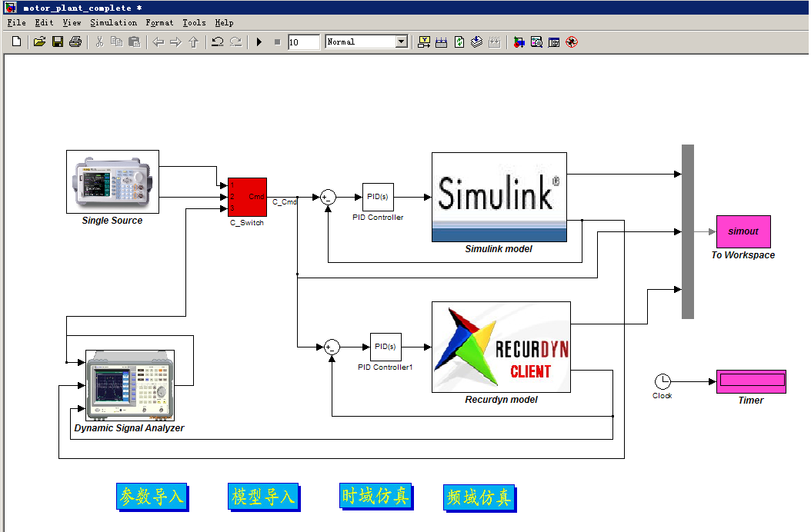Open the Model Explorer icon
Viewport: 811px width, 532px height.
536,42
